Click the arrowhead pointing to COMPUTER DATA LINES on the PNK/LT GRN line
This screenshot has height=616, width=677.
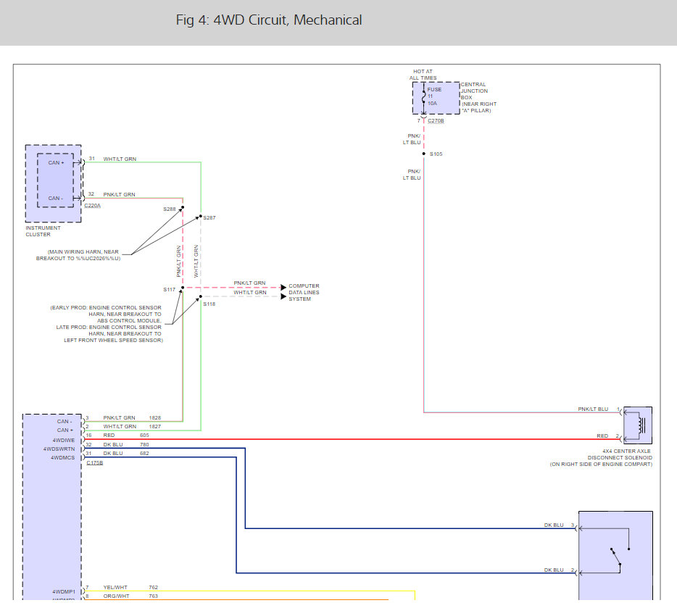tap(283, 288)
